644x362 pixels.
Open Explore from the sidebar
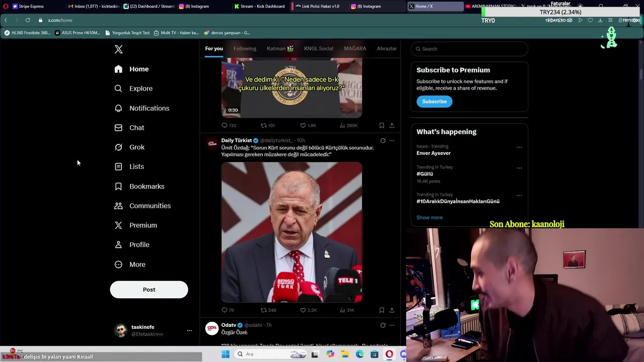tap(134, 88)
